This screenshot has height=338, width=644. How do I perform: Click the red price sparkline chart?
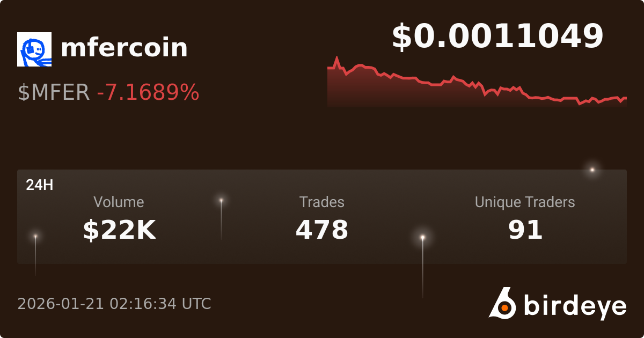coord(477,83)
